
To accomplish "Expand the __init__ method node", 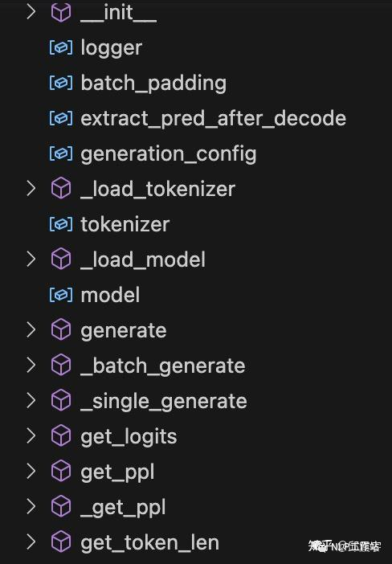I will click(x=31, y=12).
